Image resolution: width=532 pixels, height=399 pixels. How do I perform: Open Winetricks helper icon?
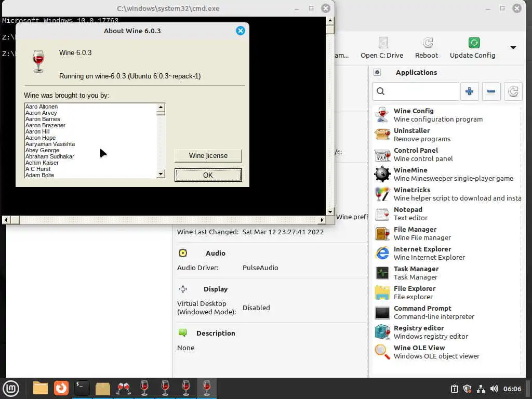(382, 194)
